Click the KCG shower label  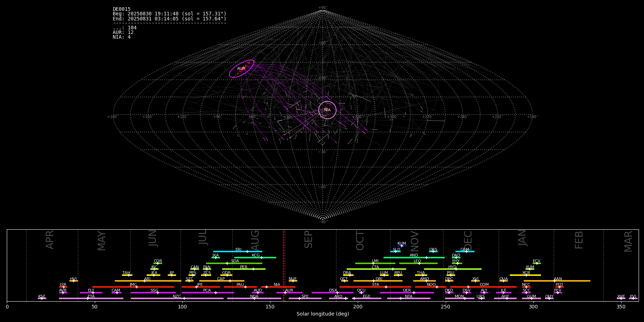click(256, 255)
